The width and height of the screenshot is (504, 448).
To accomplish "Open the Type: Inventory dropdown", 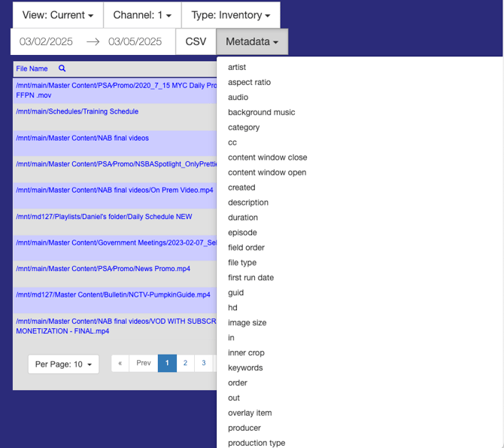I will (x=230, y=15).
